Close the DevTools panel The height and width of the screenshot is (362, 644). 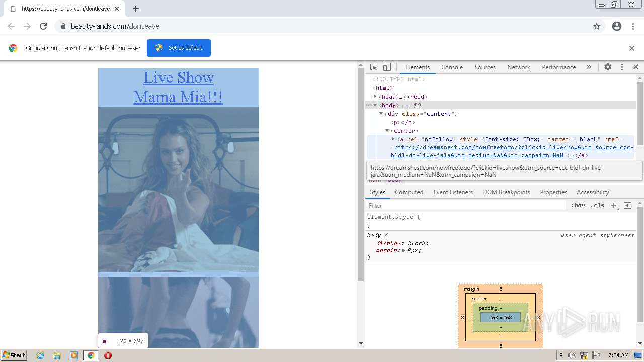[636, 67]
